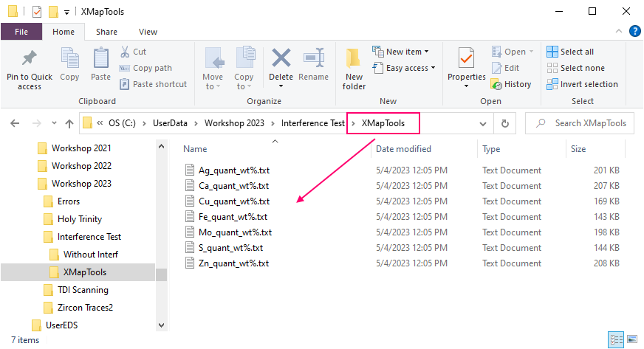Open Properties from the ribbon
The height and width of the screenshot is (349, 644).
[x=466, y=64]
